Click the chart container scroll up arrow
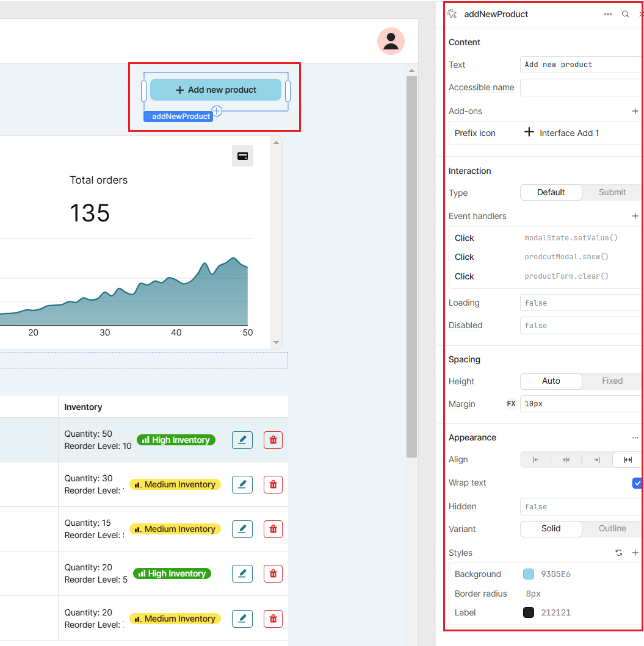The width and height of the screenshot is (644, 646). [x=277, y=143]
